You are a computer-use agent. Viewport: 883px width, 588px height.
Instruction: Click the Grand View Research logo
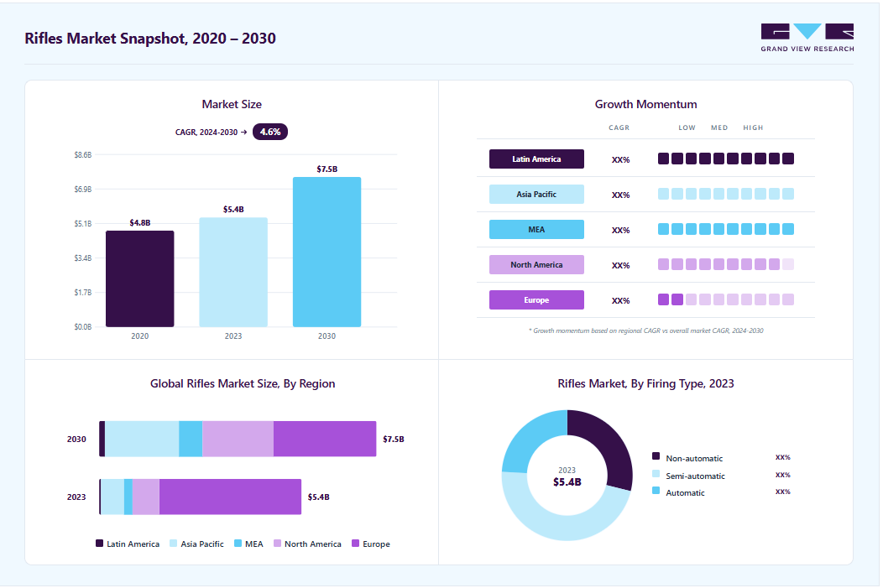pyautogui.click(x=807, y=38)
